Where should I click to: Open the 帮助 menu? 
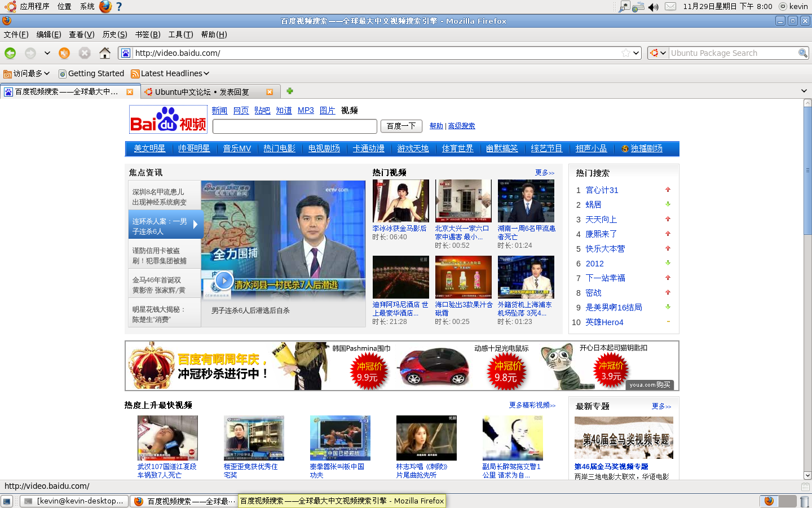click(214, 34)
